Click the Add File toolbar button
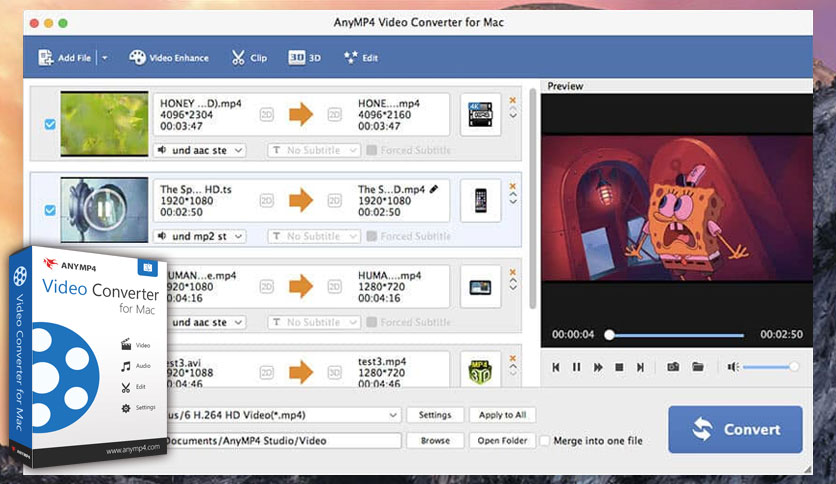The image size is (836, 484). 64,58
